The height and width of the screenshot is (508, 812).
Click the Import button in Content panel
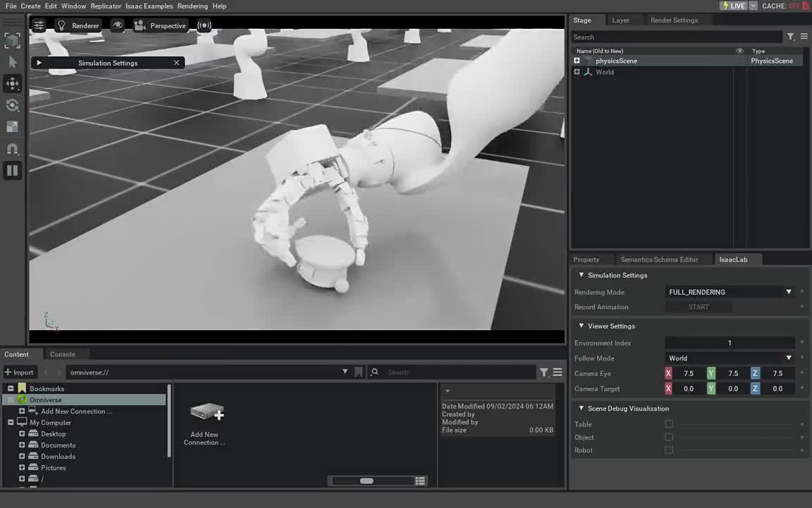tap(19, 373)
